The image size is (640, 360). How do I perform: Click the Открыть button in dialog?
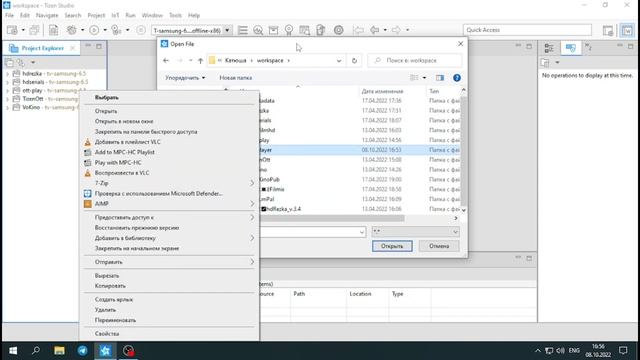coord(392,246)
